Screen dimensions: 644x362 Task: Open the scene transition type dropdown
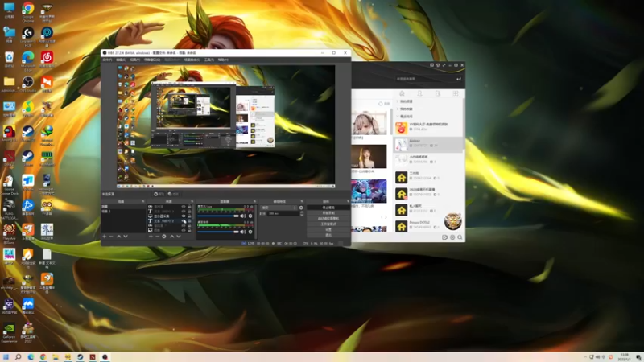pos(279,208)
